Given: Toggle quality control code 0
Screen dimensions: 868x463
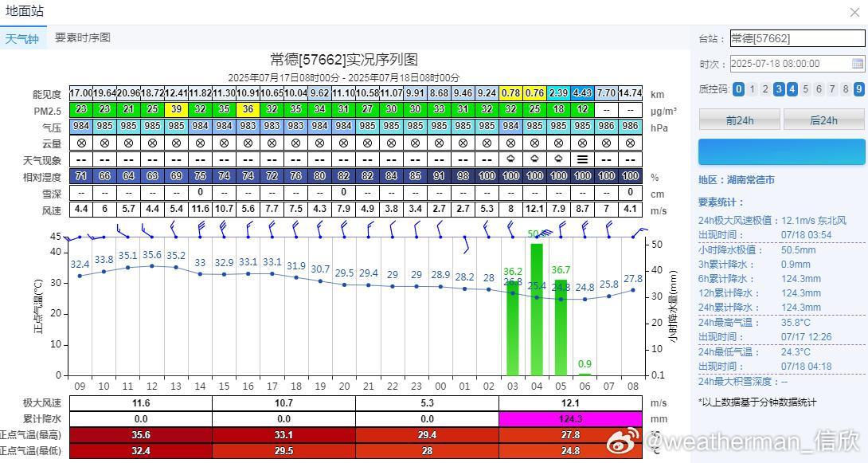Looking at the screenshot, I should 738,88.
